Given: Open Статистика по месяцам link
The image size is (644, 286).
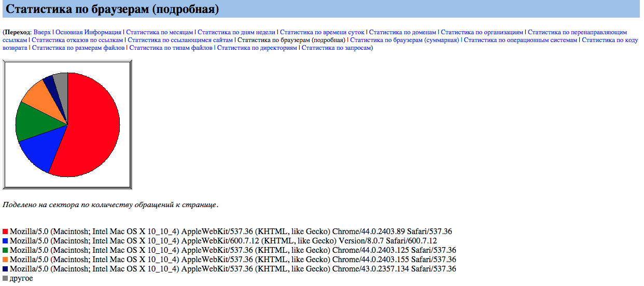Looking at the screenshot, I should click(x=160, y=32).
